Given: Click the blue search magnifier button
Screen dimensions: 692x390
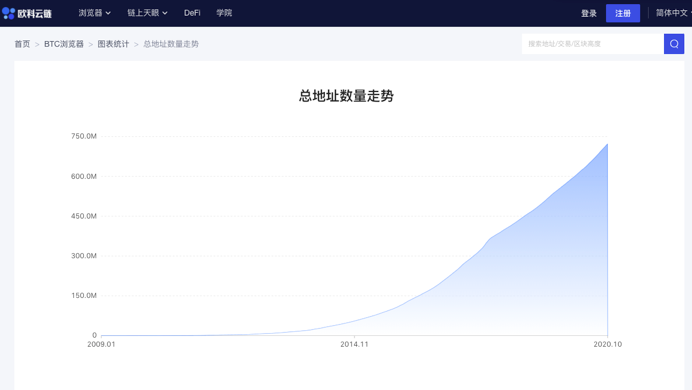Looking at the screenshot, I should tap(674, 44).
